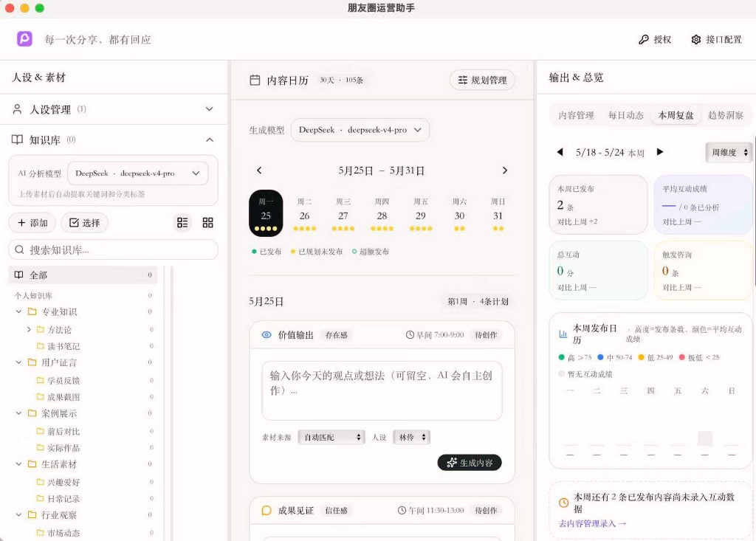Select 周五 29 in the calendar
This screenshot has height=541, width=756.
pos(420,213)
